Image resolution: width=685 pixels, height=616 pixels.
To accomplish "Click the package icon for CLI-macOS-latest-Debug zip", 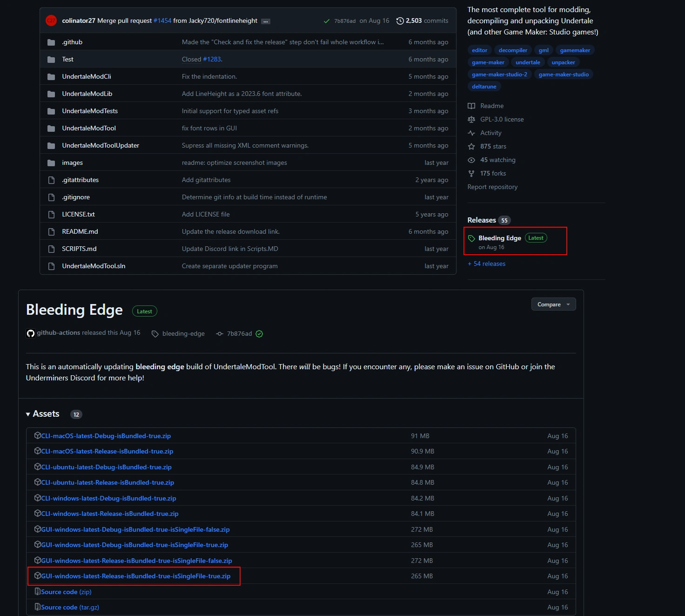I will [x=38, y=435].
